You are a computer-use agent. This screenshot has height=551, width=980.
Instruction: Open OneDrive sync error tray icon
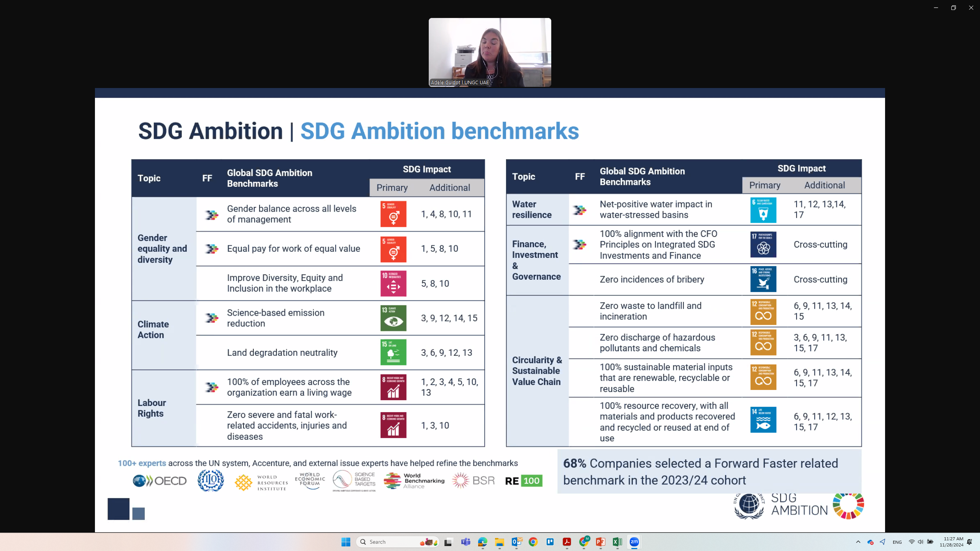[x=870, y=542]
